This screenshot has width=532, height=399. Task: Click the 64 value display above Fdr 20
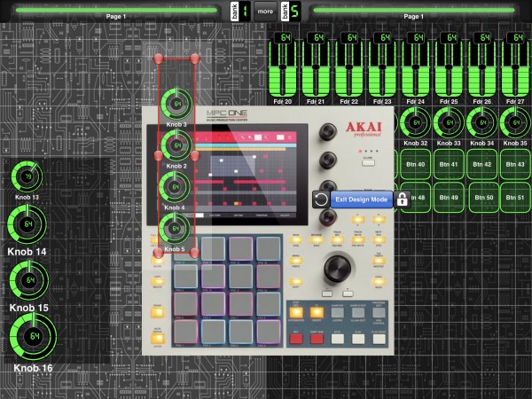(x=283, y=37)
